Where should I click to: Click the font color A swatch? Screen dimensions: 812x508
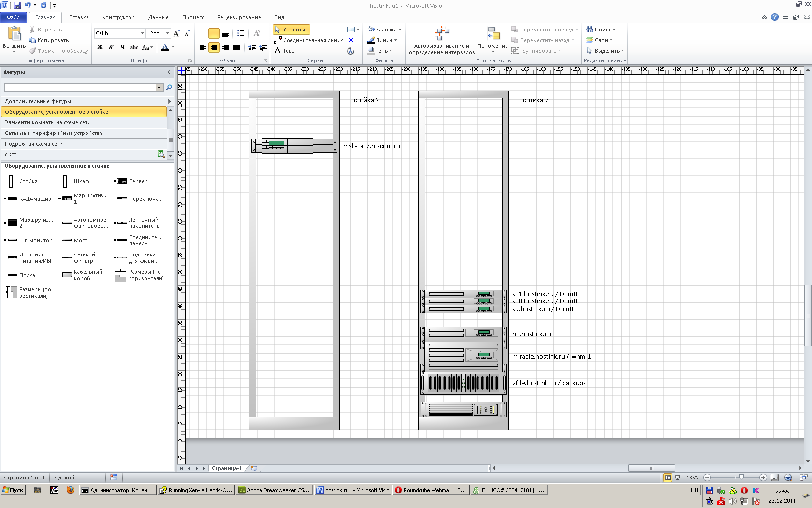click(x=165, y=47)
